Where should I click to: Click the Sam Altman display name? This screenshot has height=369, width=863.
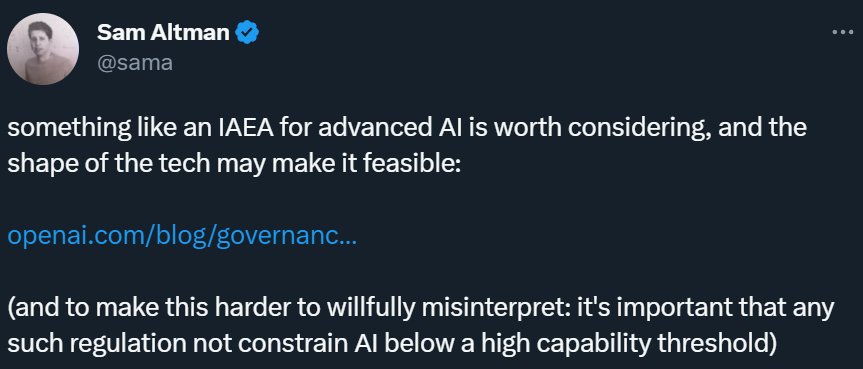pyautogui.click(x=163, y=33)
